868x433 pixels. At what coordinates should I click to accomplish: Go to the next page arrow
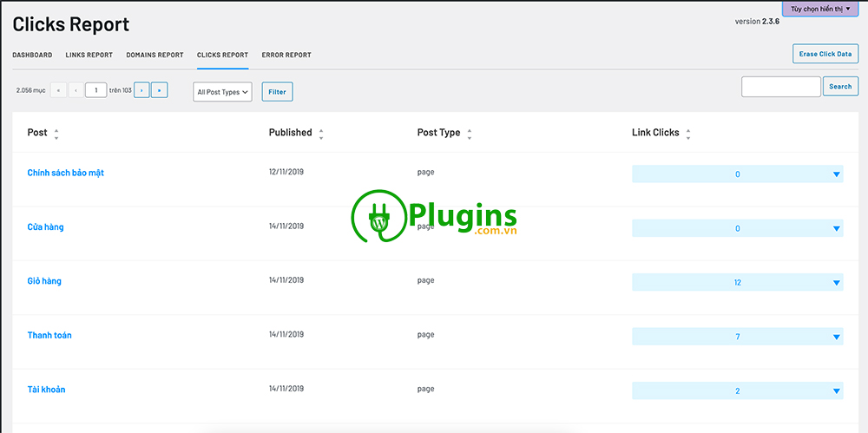pos(141,90)
